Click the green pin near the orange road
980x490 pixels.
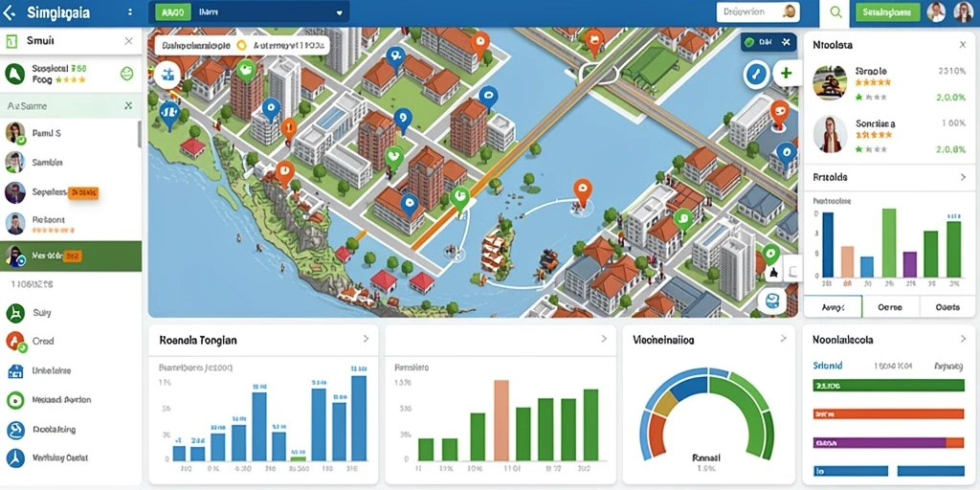[459, 199]
